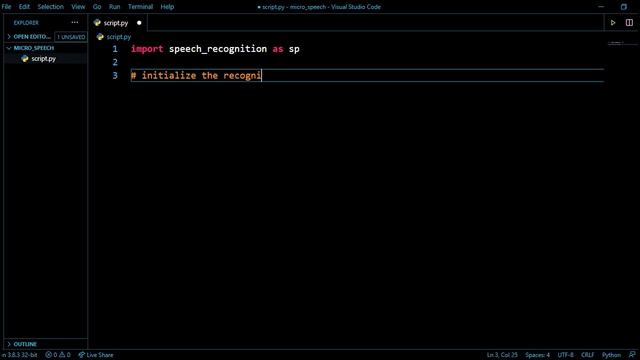Place cursor on line 1 import statement
The width and height of the screenshot is (640, 360).
click(215, 49)
